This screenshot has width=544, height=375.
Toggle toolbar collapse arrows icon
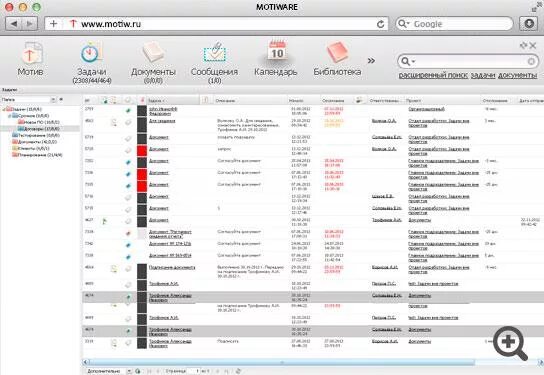point(523,45)
